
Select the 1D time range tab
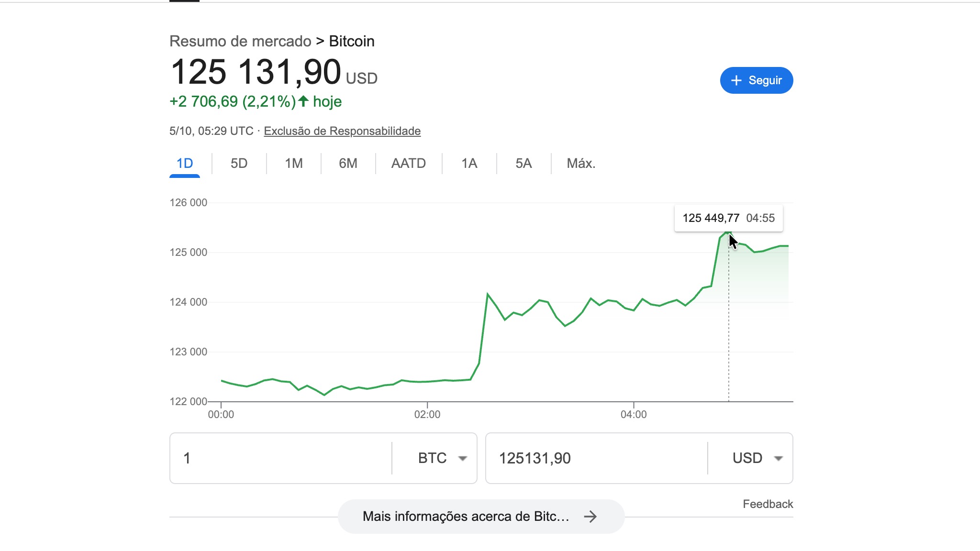185,164
